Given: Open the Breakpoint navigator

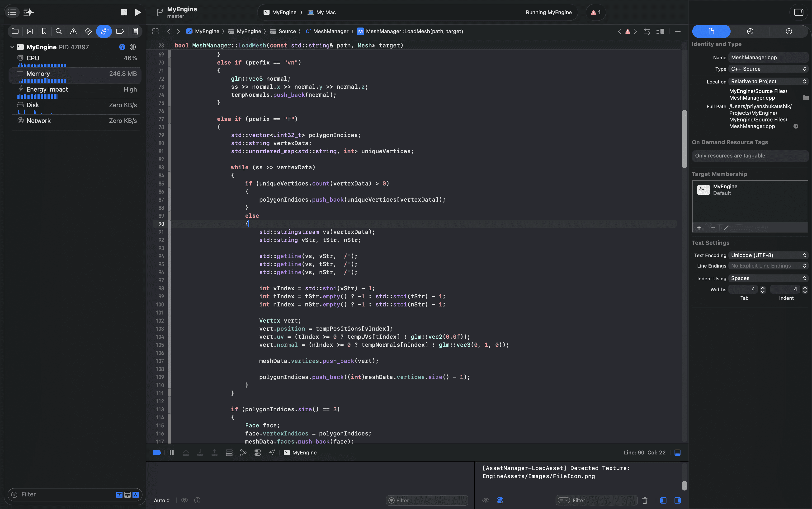Looking at the screenshot, I should [x=120, y=31].
